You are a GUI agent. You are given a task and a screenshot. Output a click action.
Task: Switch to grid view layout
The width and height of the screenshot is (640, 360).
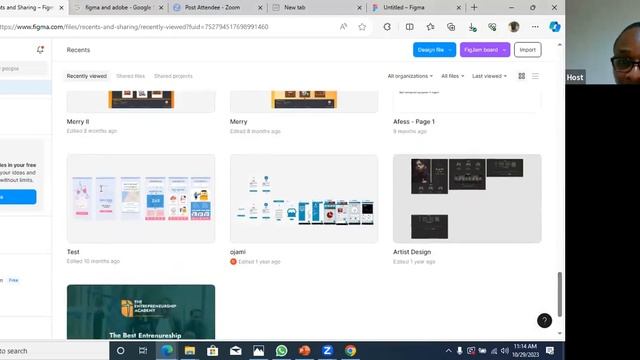[522, 76]
